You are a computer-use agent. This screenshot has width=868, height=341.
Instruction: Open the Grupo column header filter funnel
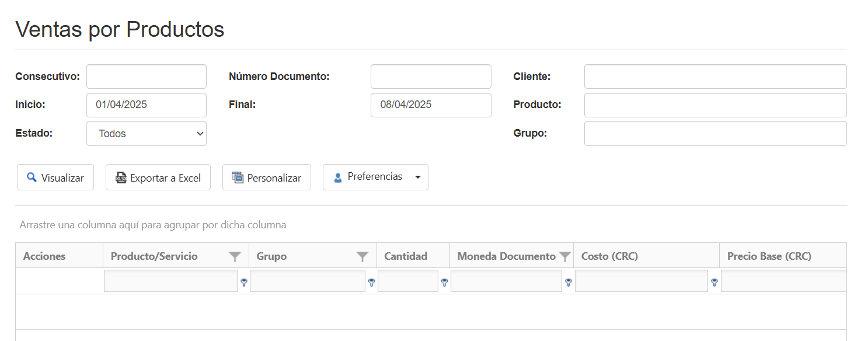(362, 256)
